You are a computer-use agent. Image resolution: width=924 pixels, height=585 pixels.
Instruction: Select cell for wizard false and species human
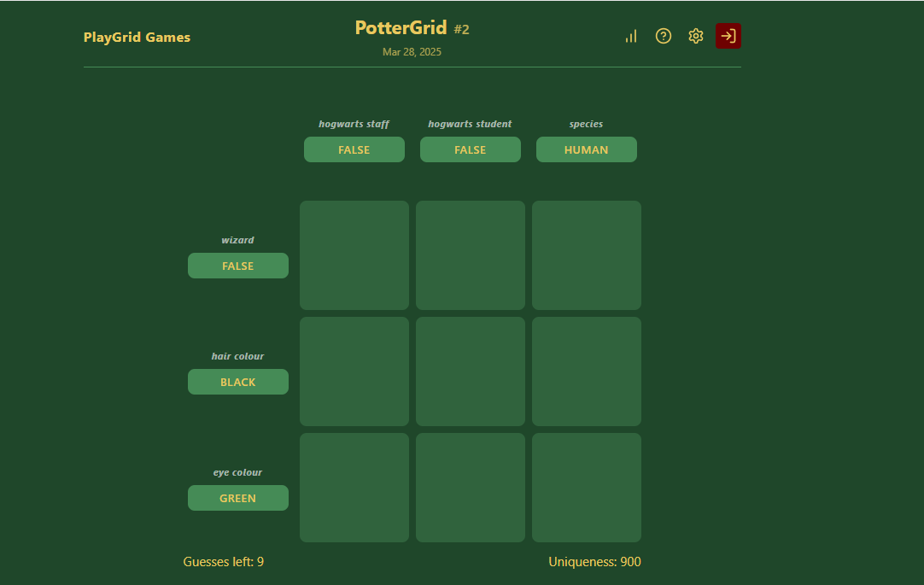tap(587, 255)
